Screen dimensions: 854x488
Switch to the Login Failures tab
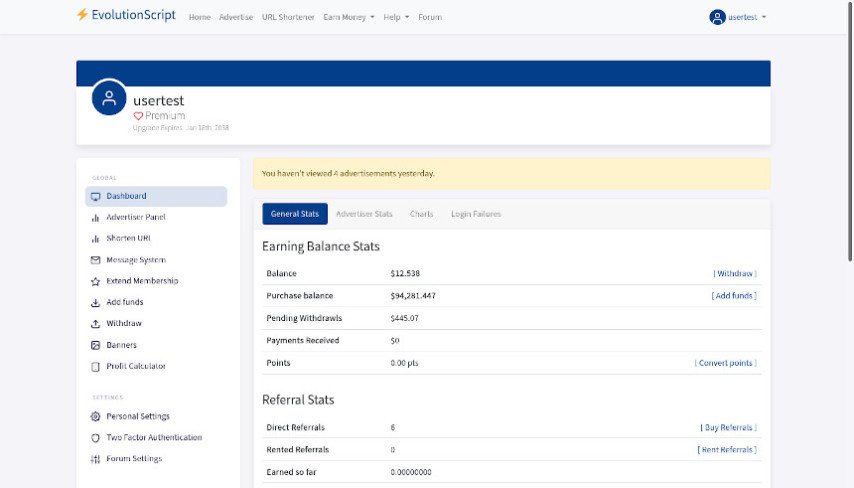point(476,214)
